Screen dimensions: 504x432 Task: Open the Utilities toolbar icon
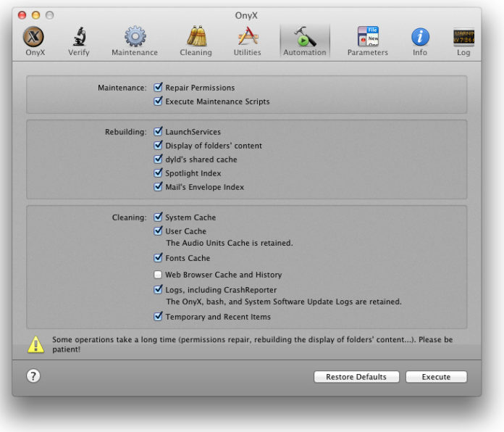(248, 38)
